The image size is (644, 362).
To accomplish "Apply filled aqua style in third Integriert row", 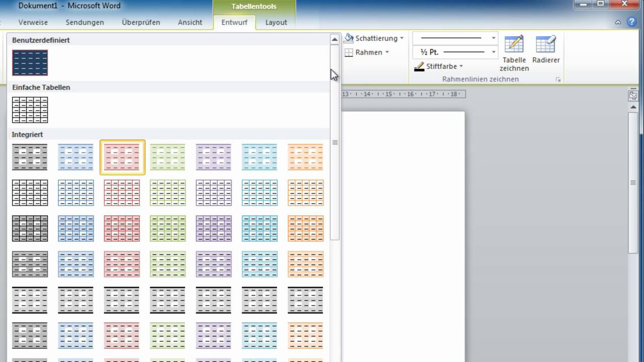I will click(260, 229).
